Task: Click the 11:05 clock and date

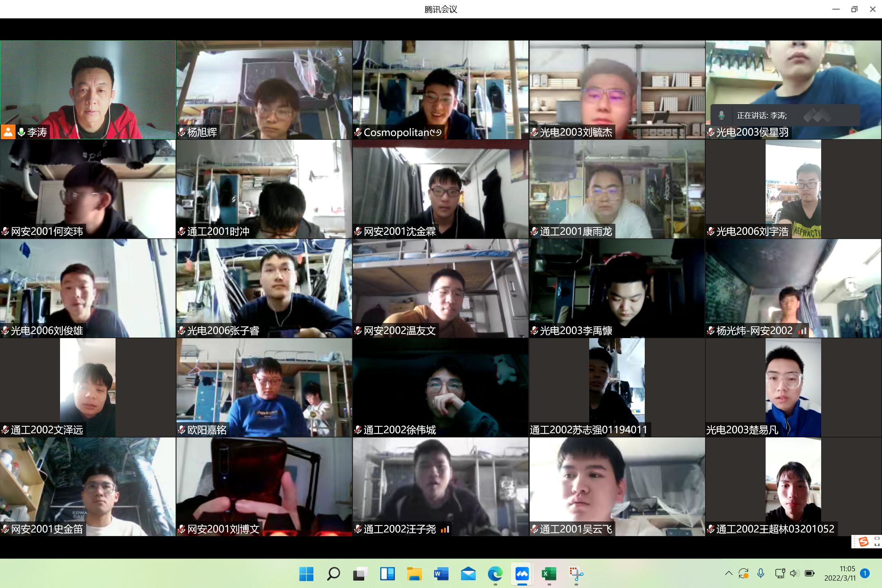Action: (x=840, y=573)
